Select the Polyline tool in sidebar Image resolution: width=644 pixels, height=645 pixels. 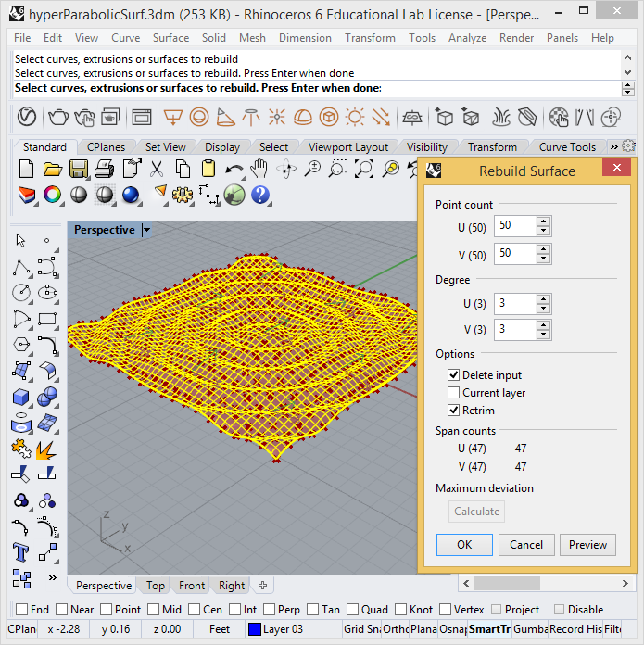tap(21, 268)
